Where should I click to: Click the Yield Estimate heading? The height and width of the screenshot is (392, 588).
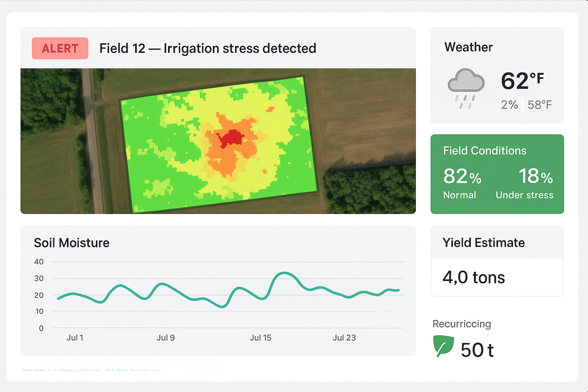[x=483, y=243]
